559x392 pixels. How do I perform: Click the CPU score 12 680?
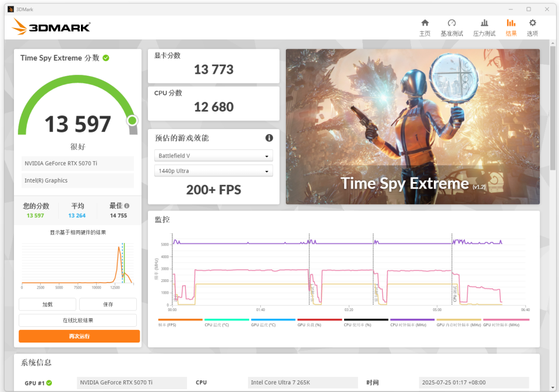[214, 107]
